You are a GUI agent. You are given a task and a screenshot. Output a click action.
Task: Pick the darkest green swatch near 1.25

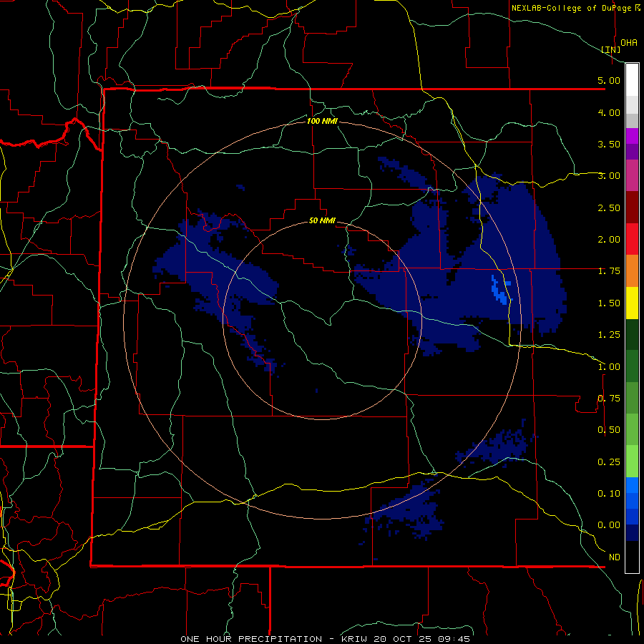[632, 334]
